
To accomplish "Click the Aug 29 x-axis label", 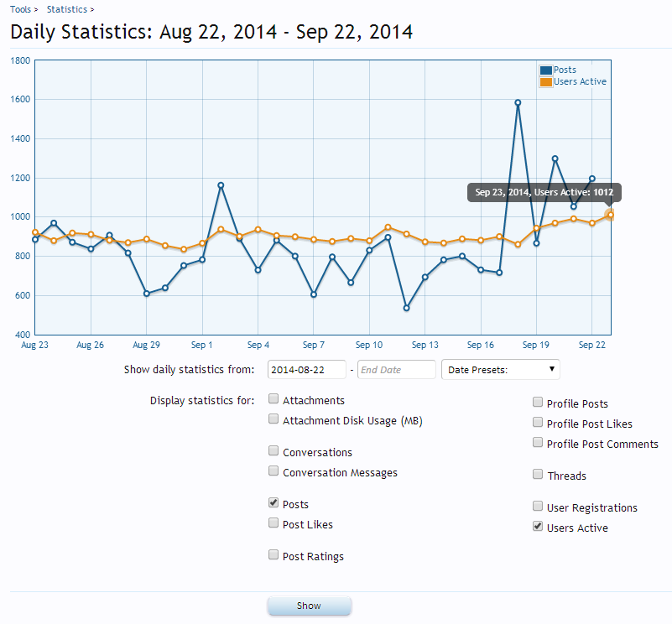I will click(146, 345).
